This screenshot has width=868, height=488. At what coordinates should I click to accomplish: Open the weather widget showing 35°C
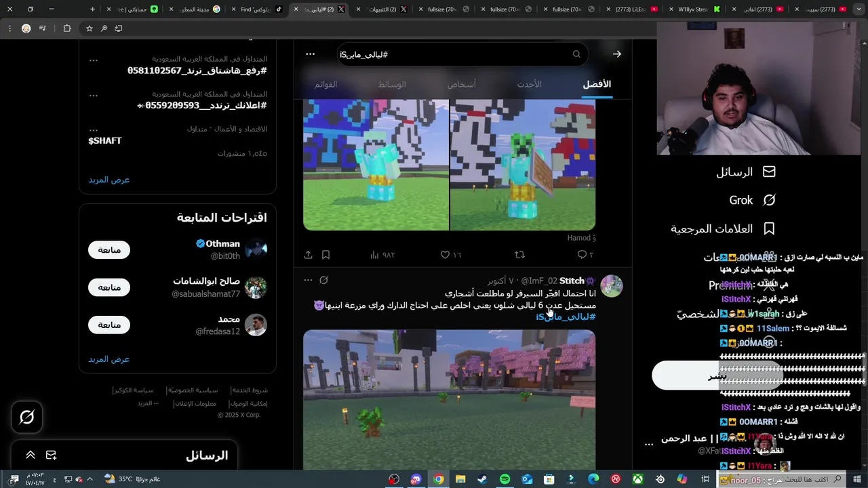click(132, 479)
